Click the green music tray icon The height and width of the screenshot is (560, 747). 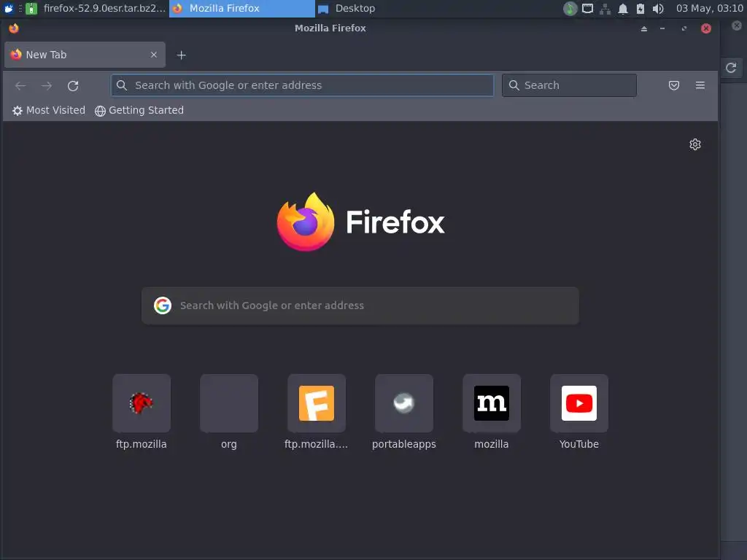pos(570,9)
